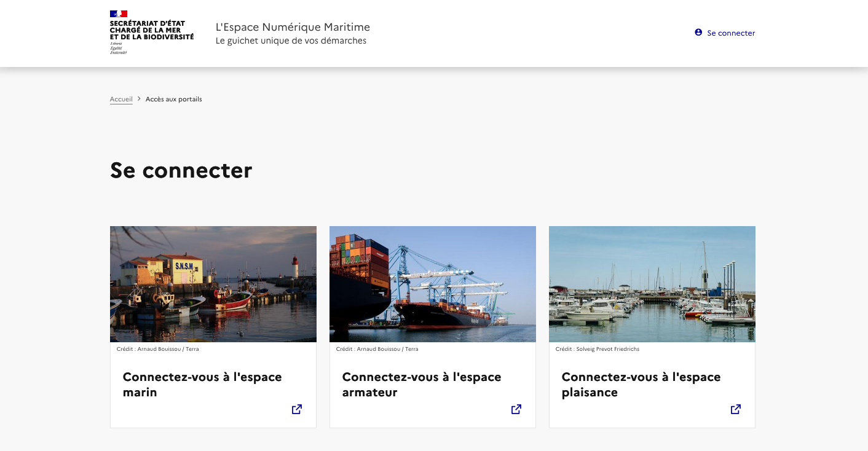Go to Accueil breadcrumb link
Screen dimensions: 868x451
point(121,99)
